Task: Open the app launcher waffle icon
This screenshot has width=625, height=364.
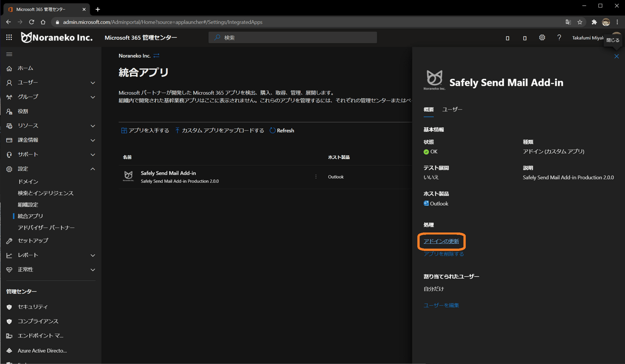Action: pos(9,37)
